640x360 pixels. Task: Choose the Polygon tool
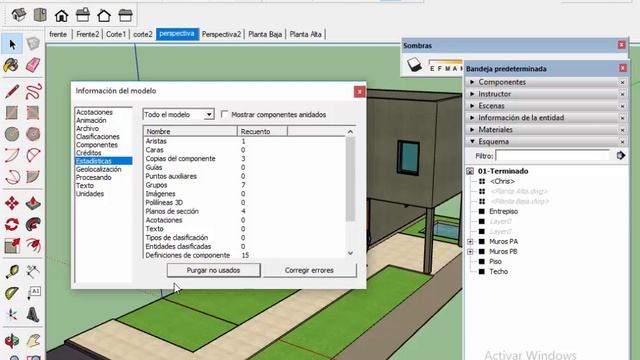[33, 134]
